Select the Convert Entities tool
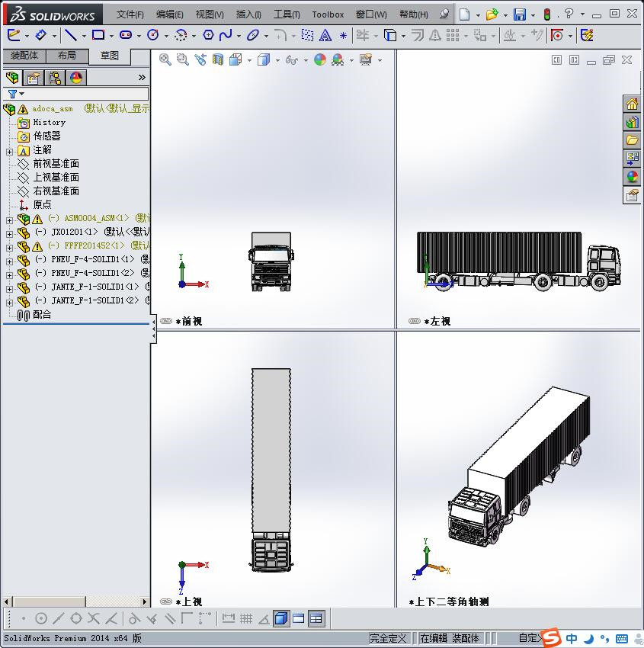This screenshot has width=644, height=648. tap(390, 36)
